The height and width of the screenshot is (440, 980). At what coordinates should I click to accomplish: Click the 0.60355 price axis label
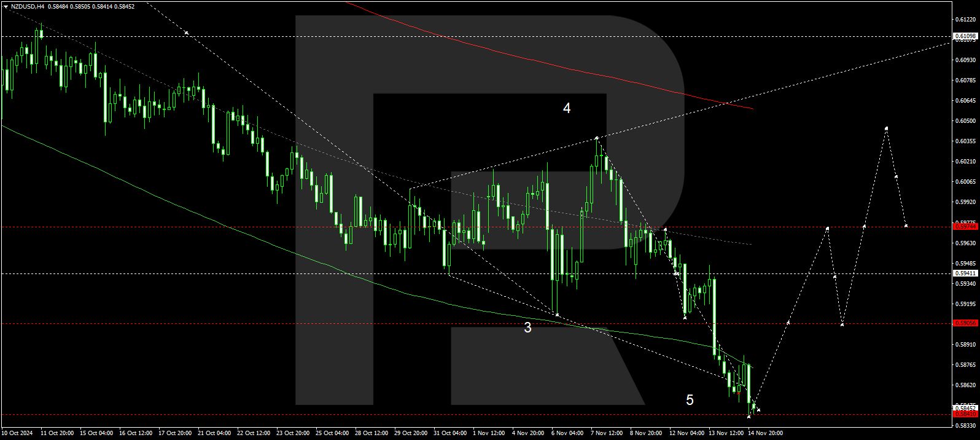(x=966, y=141)
